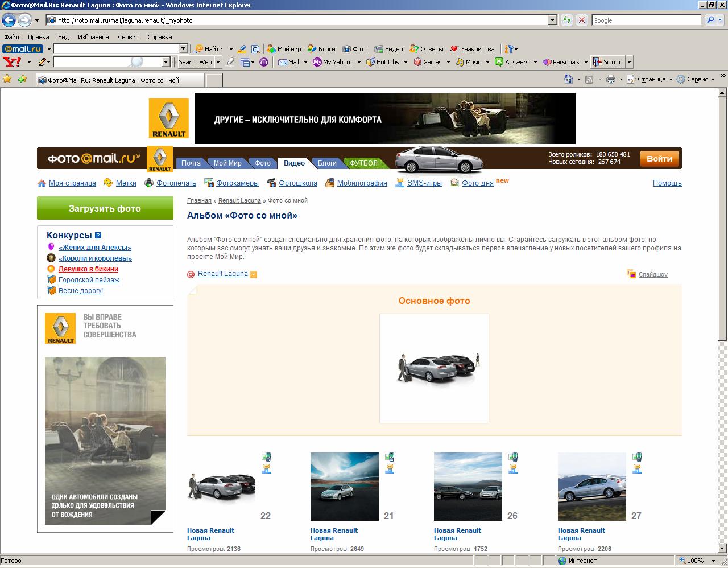The width and height of the screenshot is (728, 568).
Task: Click the stop loading icon
Action: point(581,20)
